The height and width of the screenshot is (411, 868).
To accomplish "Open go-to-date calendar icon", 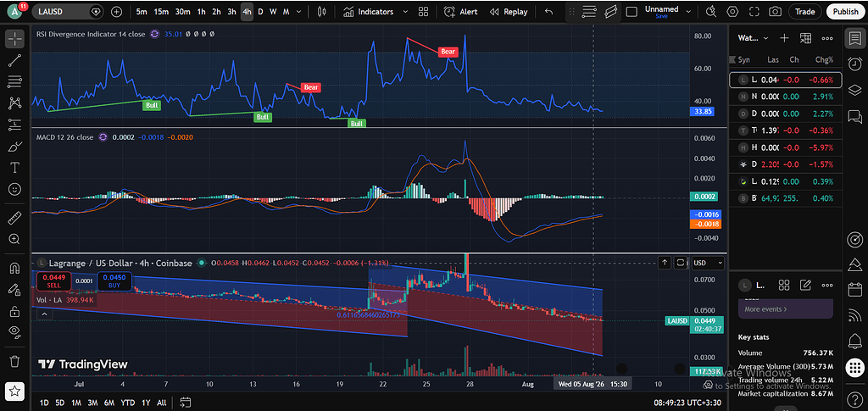I will [186, 403].
